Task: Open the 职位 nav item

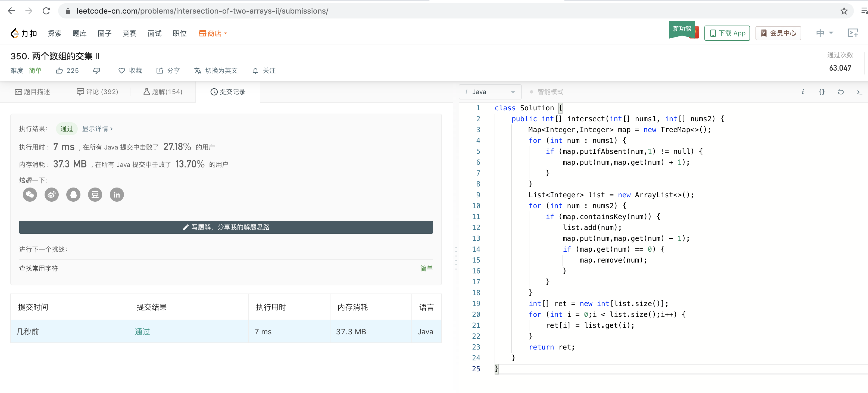Action: click(x=180, y=33)
